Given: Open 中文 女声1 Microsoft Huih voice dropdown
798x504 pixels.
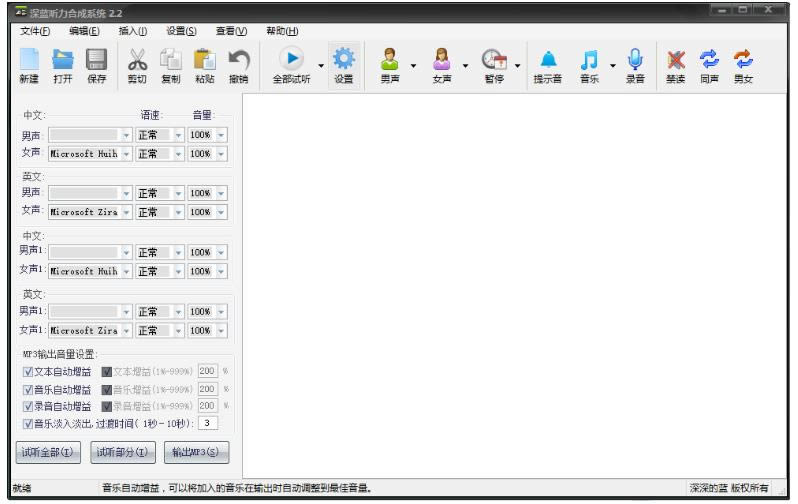Looking at the screenshot, I should (x=90, y=271).
